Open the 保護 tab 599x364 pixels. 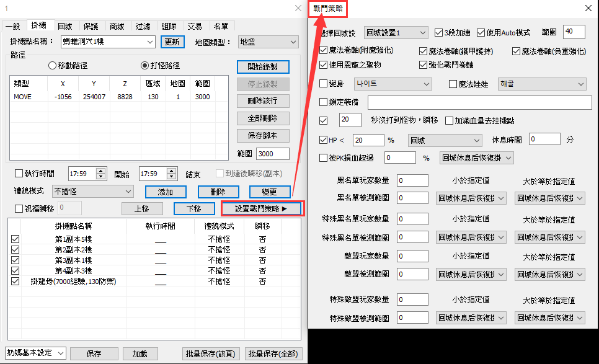tap(91, 26)
